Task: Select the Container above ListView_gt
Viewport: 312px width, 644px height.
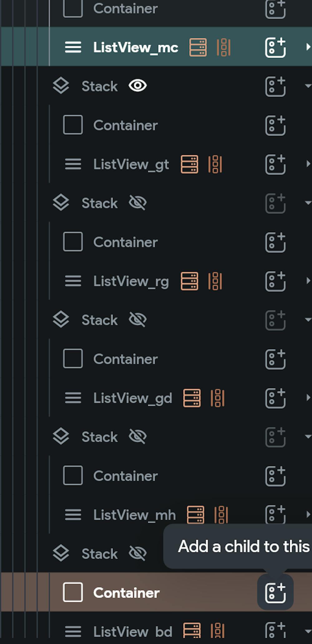Action: pyautogui.click(x=125, y=125)
